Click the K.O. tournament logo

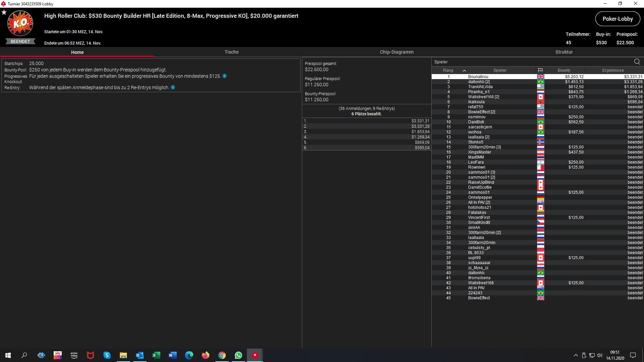point(20,23)
